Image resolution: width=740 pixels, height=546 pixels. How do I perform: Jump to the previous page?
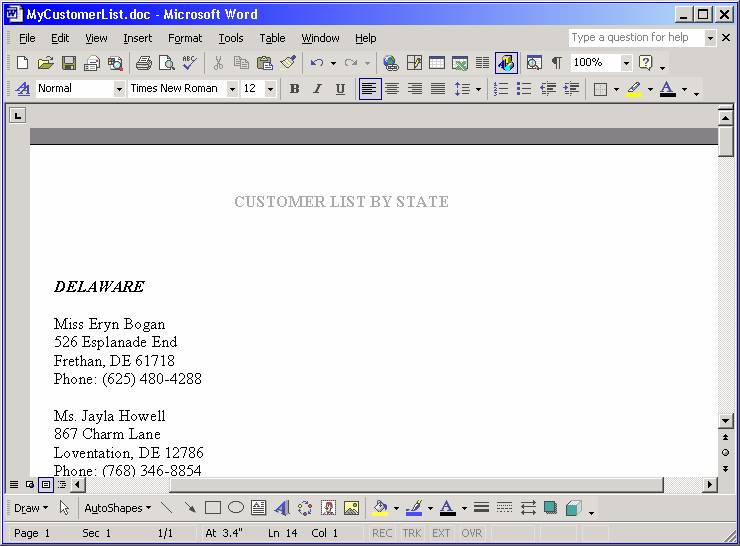725,437
